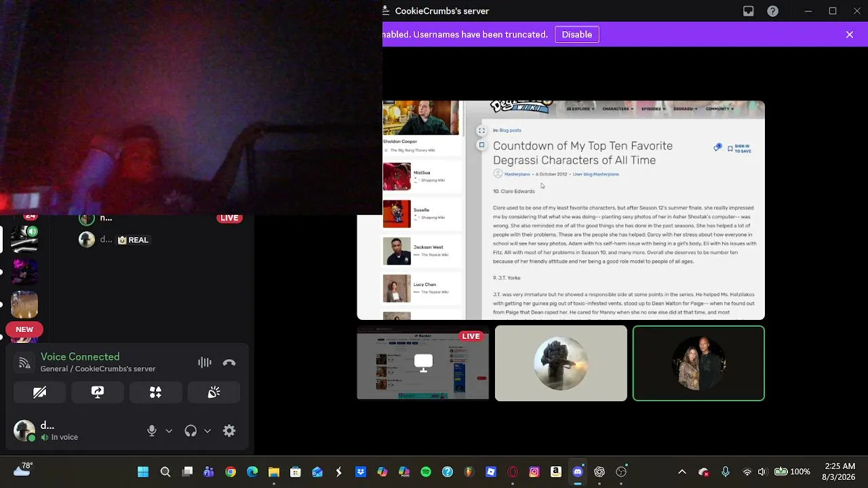
Task: Click the article title Countdown heading
Action: [583, 153]
